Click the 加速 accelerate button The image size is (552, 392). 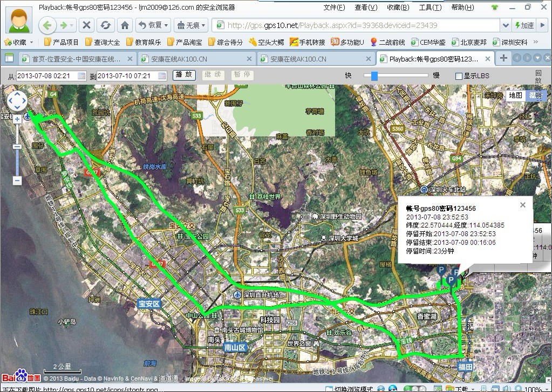[x=524, y=25]
